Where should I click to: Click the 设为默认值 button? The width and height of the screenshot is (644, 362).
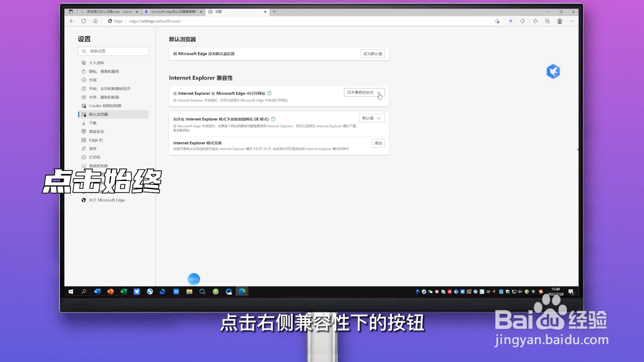373,54
